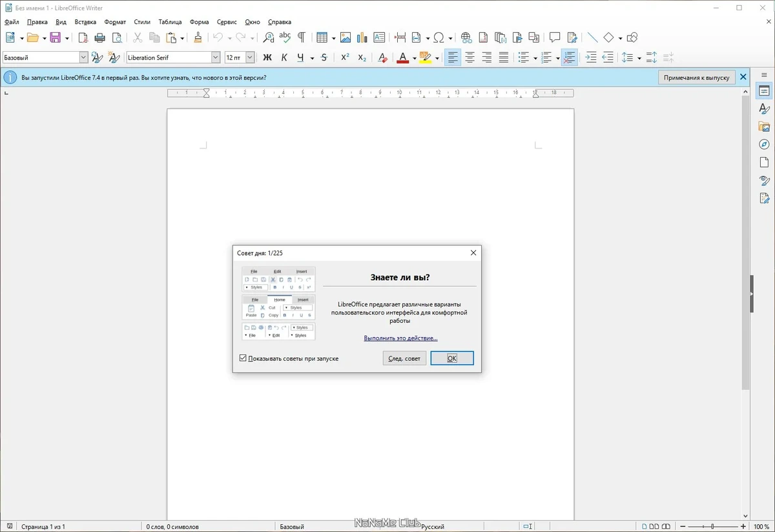Open the Liberation Serif font name dropdown

click(x=215, y=57)
